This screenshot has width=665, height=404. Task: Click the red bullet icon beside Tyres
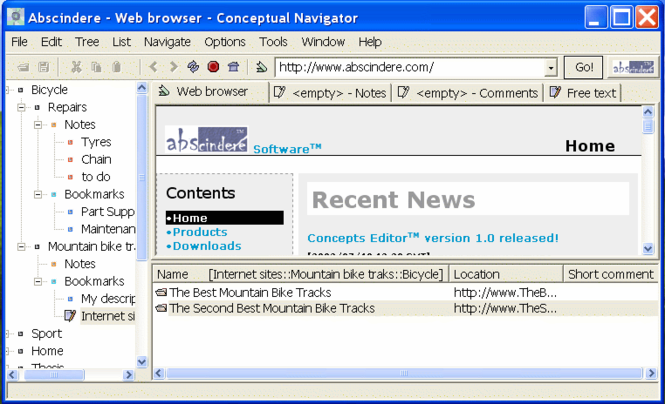pos(70,142)
